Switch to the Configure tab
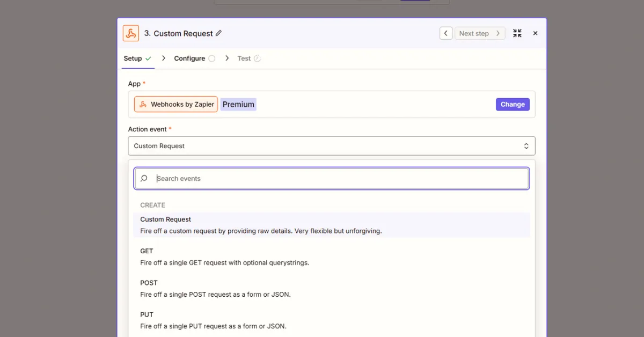The height and width of the screenshot is (337, 644). [189, 58]
